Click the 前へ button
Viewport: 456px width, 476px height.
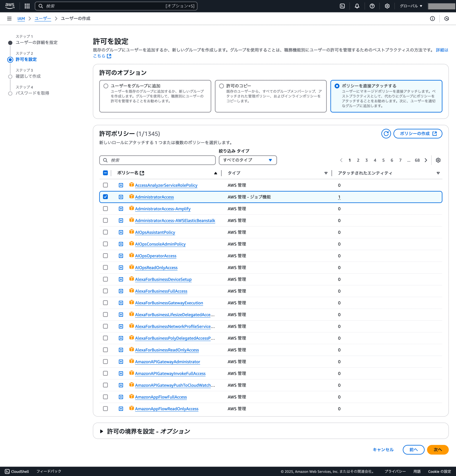tap(413, 450)
